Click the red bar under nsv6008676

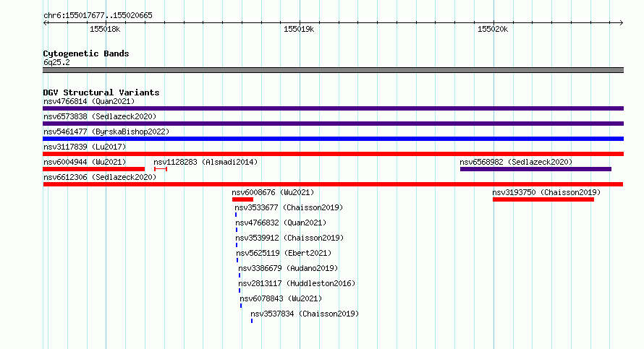click(242, 199)
